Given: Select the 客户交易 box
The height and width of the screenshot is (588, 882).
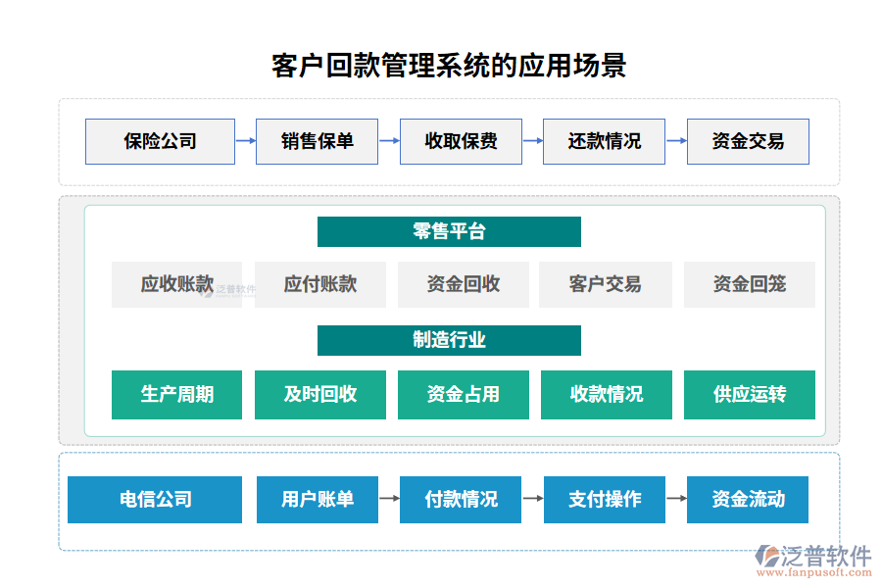Looking at the screenshot, I should pyautogui.click(x=606, y=284).
